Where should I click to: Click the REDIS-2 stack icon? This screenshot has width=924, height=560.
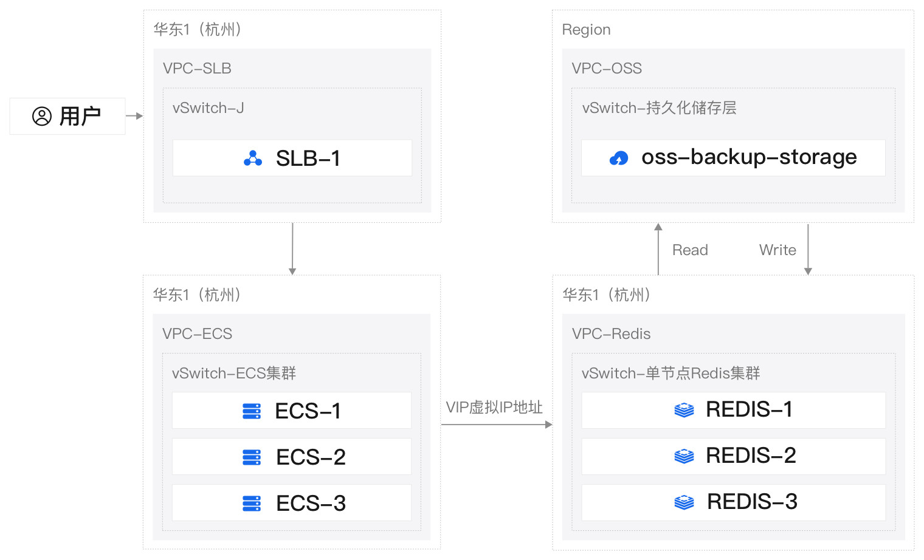(x=684, y=456)
